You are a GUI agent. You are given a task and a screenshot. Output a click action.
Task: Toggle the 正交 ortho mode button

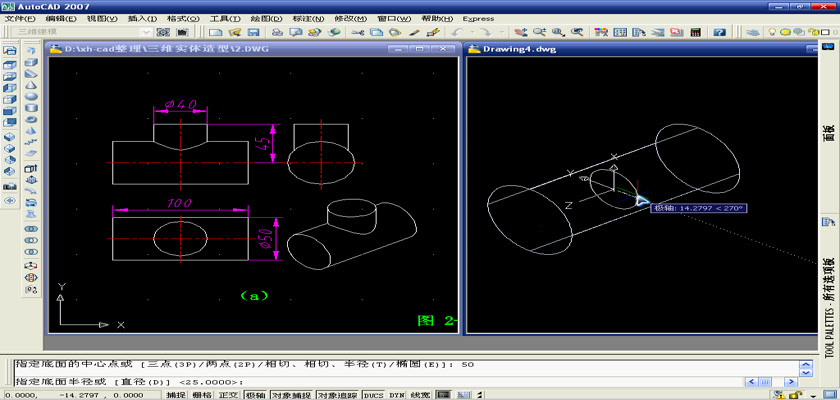(x=229, y=395)
